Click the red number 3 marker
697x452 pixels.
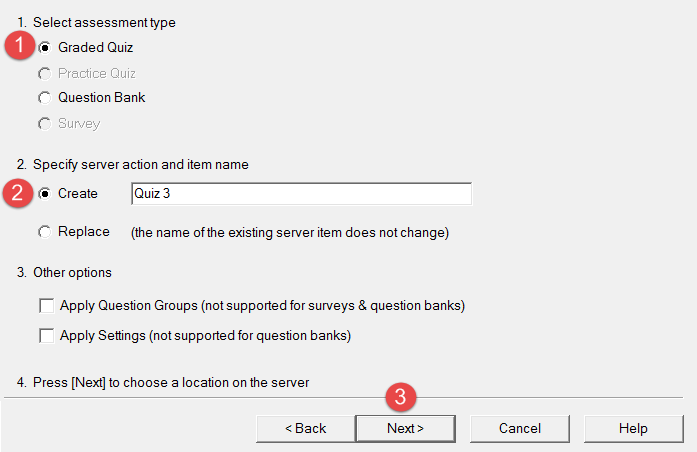(x=401, y=396)
